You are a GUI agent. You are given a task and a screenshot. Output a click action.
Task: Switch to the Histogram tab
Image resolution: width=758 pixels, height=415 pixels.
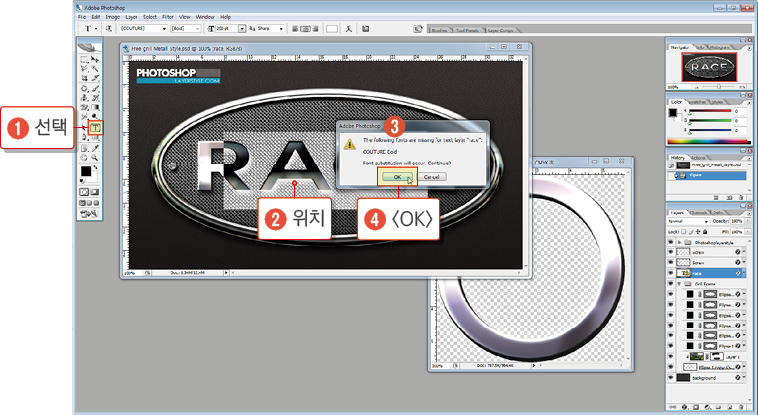coord(719,47)
